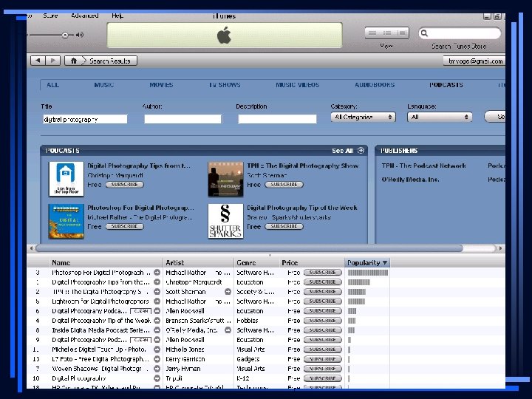This screenshot has width=532, height=399.
Task: Open arrow beside LT Foto row name
Action: point(157,359)
